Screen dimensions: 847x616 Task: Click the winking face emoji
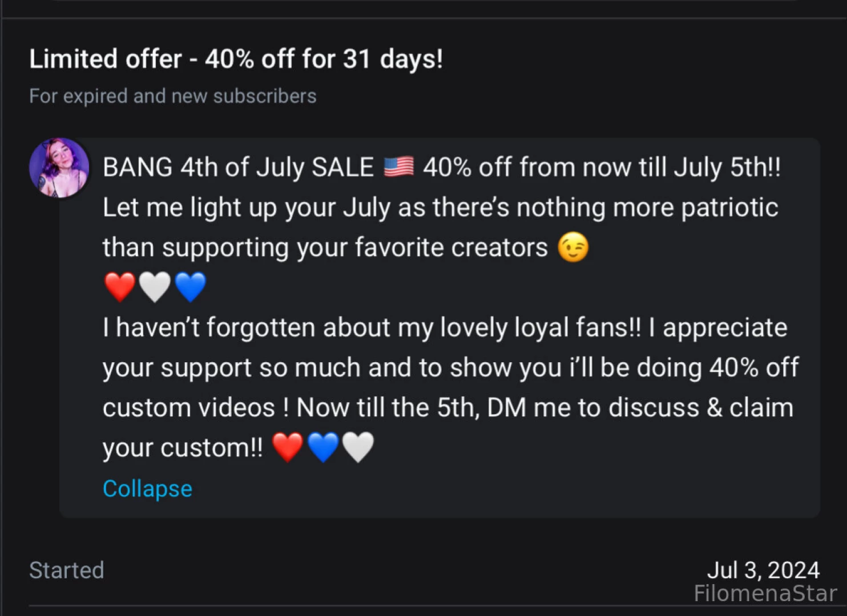point(574,247)
